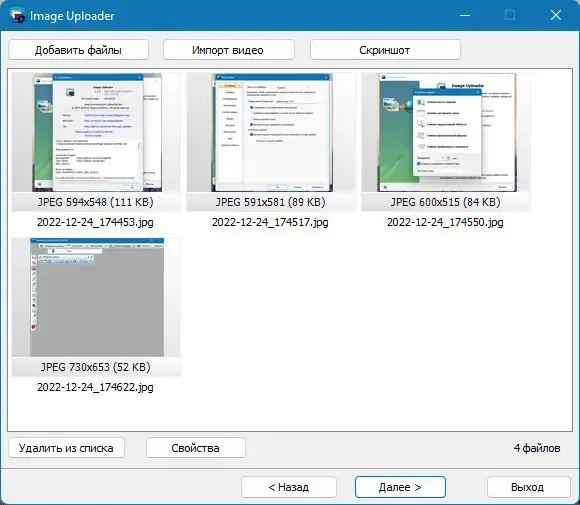The width and height of the screenshot is (580, 505).
Task: Click the JPEG 730x653 (52 KB) label
Action: pos(95,367)
